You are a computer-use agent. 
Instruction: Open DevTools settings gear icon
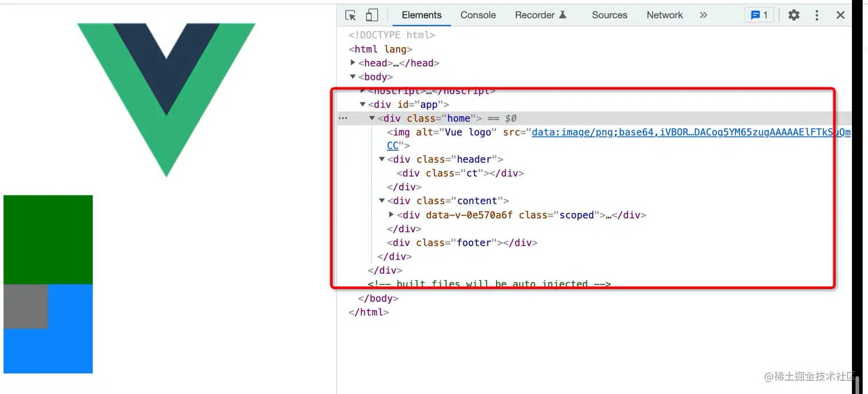pos(793,15)
